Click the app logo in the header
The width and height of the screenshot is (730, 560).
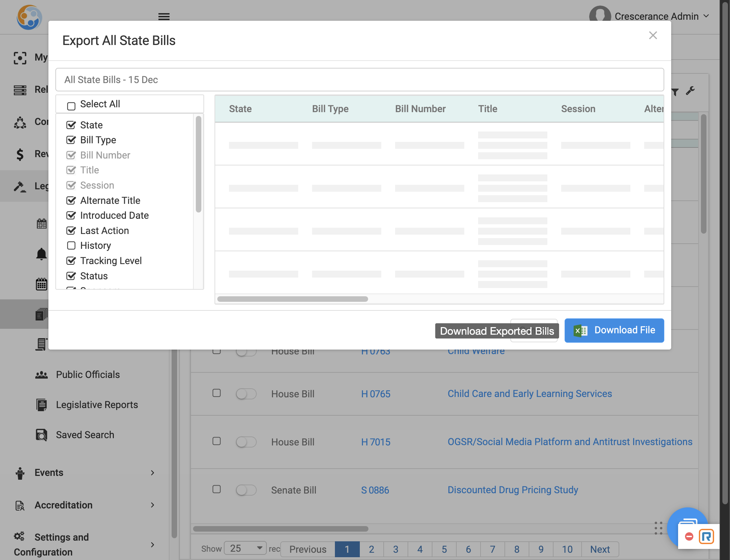[29, 17]
